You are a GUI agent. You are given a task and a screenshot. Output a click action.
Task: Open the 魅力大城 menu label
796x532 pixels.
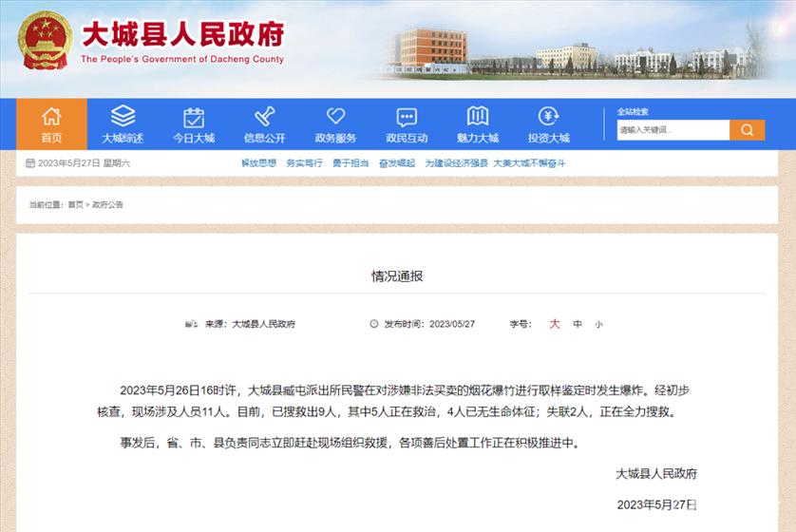(x=478, y=138)
